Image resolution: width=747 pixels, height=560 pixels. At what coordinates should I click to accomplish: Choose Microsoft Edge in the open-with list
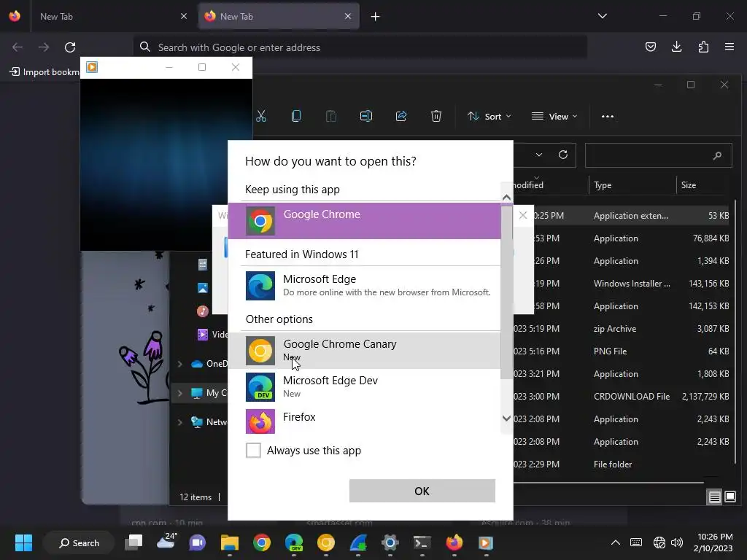point(365,286)
